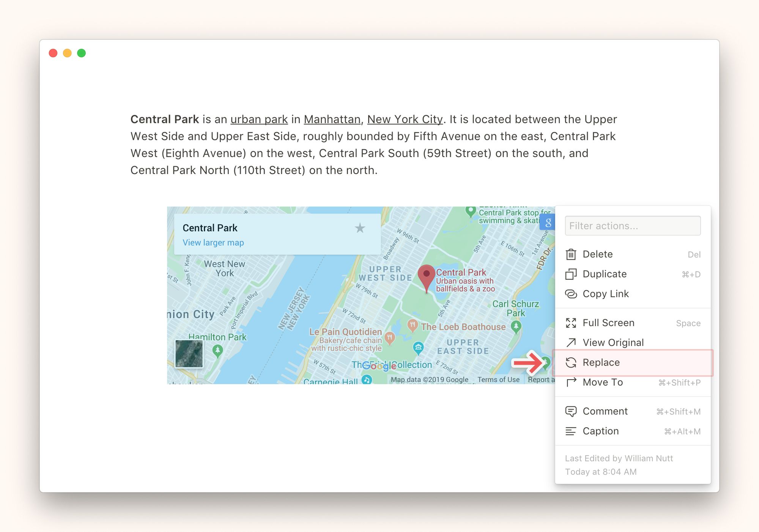
Task: Click the Caption lines icon
Action: click(571, 431)
